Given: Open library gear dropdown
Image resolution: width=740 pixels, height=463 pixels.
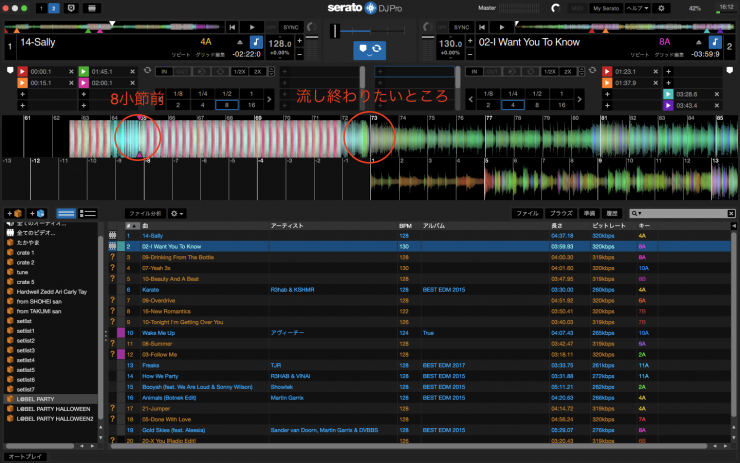Looking at the screenshot, I should pos(177,213).
